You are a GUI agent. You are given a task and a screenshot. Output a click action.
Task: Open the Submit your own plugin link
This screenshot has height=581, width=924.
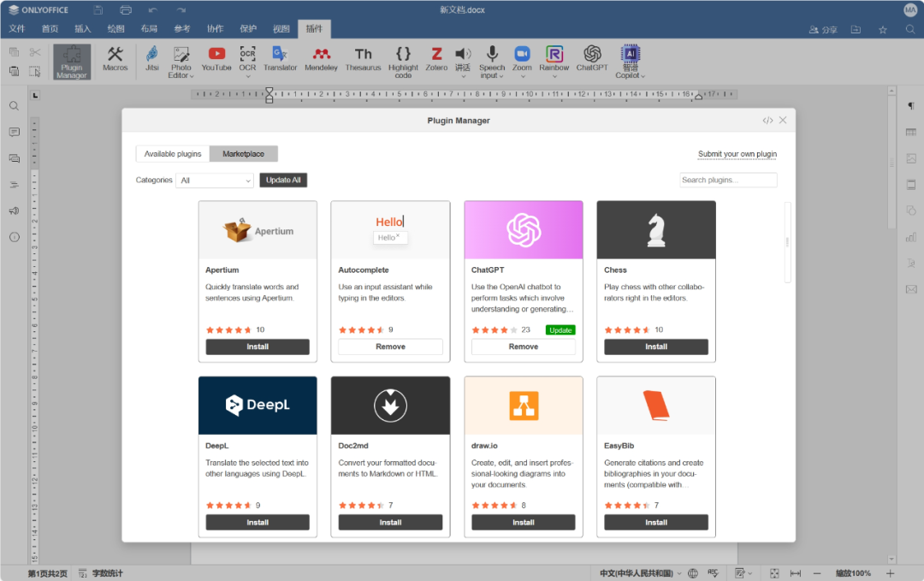click(x=737, y=154)
